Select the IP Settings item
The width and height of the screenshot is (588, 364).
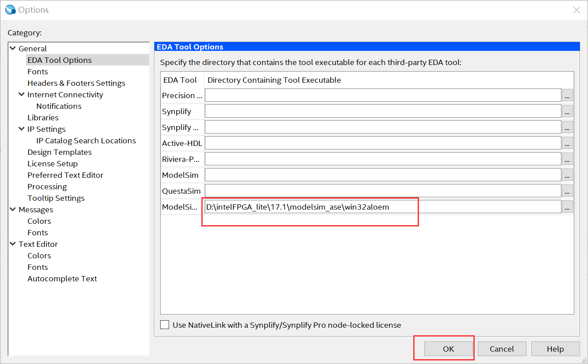pyautogui.click(x=46, y=129)
